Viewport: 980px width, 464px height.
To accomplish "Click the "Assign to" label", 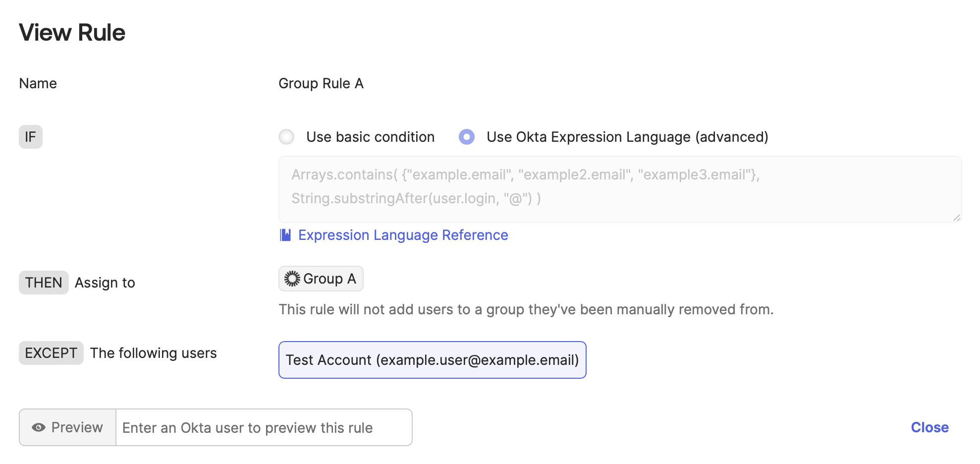I will pyautogui.click(x=105, y=283).
